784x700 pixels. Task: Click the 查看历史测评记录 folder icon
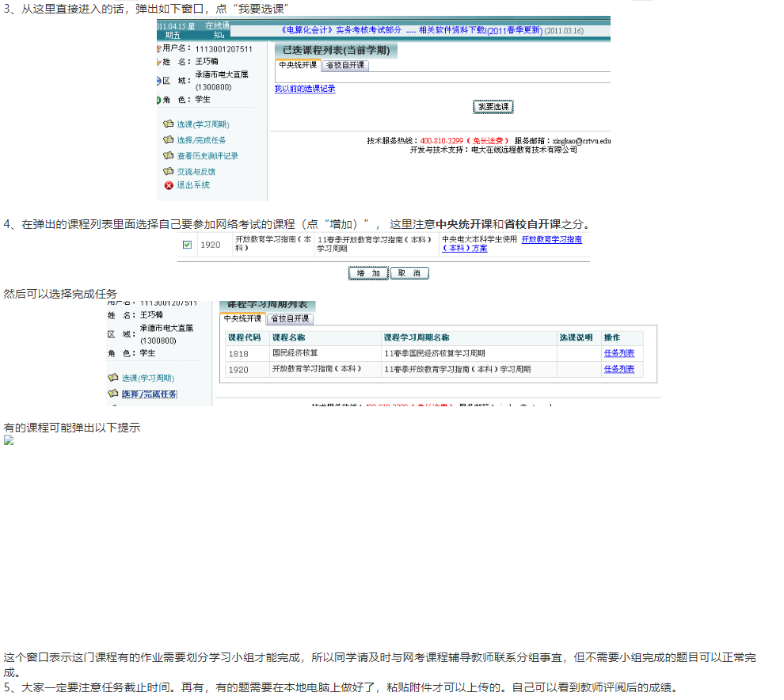tap(168, 154)
